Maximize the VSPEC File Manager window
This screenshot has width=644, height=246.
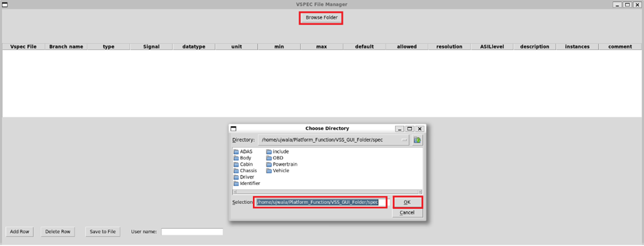(x=627, y=4)
